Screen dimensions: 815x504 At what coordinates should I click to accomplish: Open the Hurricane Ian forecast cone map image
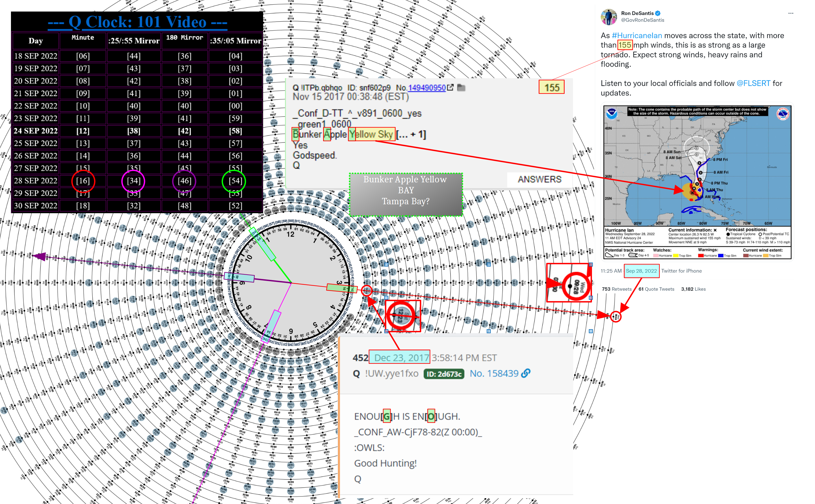[697, 182]
